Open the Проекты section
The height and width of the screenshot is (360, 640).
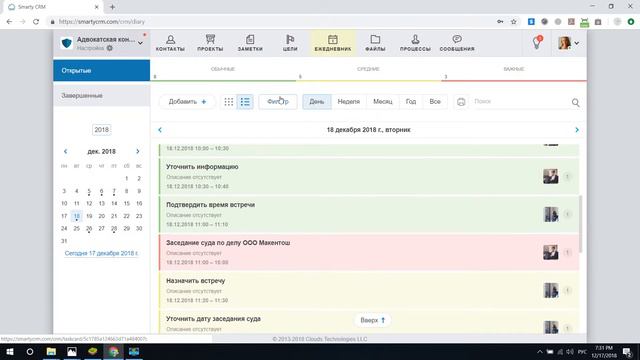210,43
